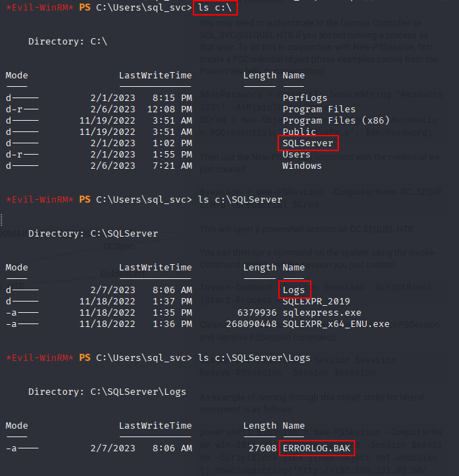459x476 pixels.
Task: Click the 'ls c:\' command text
Action: [215, 8]
